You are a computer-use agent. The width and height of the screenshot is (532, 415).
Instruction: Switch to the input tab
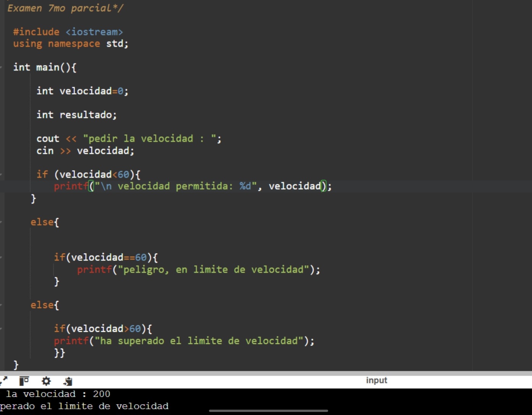coord(376,380)
